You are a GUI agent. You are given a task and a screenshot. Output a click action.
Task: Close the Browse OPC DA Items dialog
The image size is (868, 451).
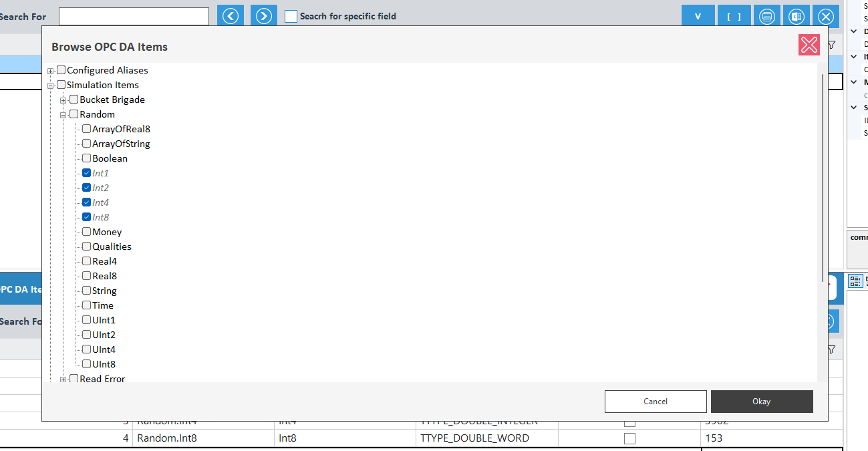coord(809,45)
